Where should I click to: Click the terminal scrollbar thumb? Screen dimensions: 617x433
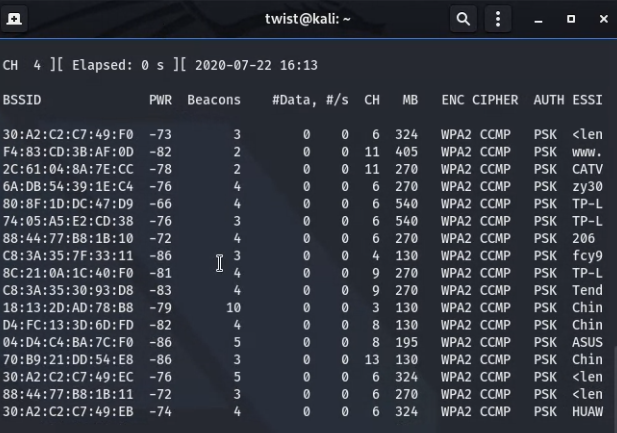(x=615, y=388)
